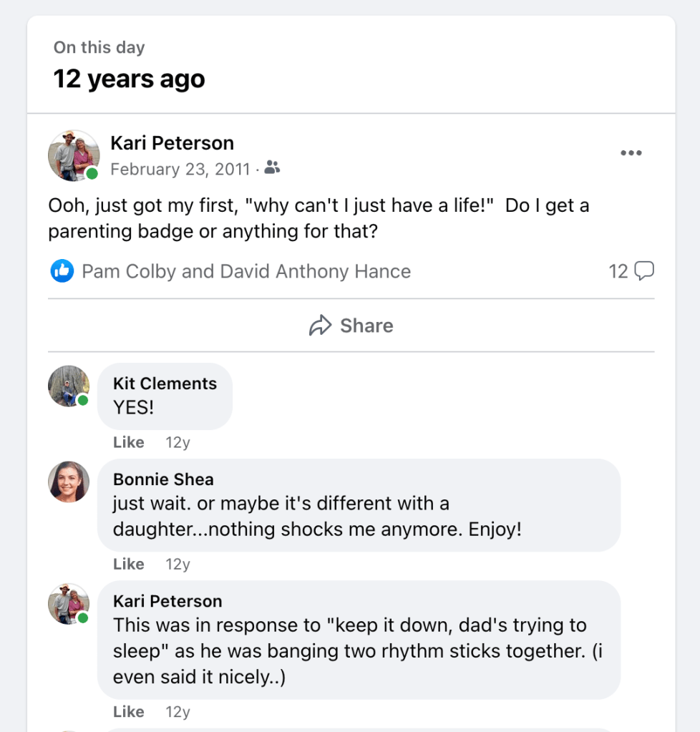Image resolution: width=700 pixels, height=732 pixels.
Task: Click the friends audience icon by the date
Action: [272, 168]
